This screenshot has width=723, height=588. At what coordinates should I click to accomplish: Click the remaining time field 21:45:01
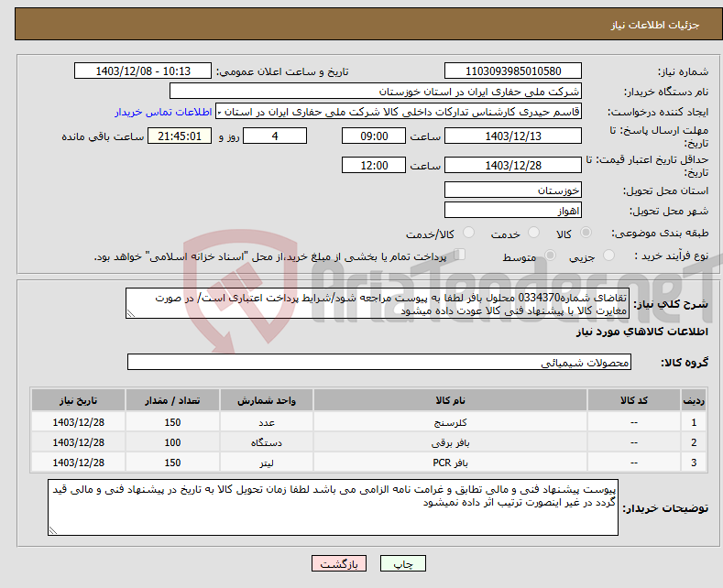click(x=180, y=136)
